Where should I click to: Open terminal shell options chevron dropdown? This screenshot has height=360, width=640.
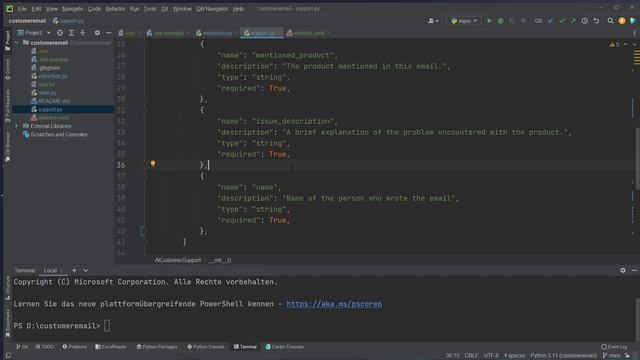pos(85,270)
